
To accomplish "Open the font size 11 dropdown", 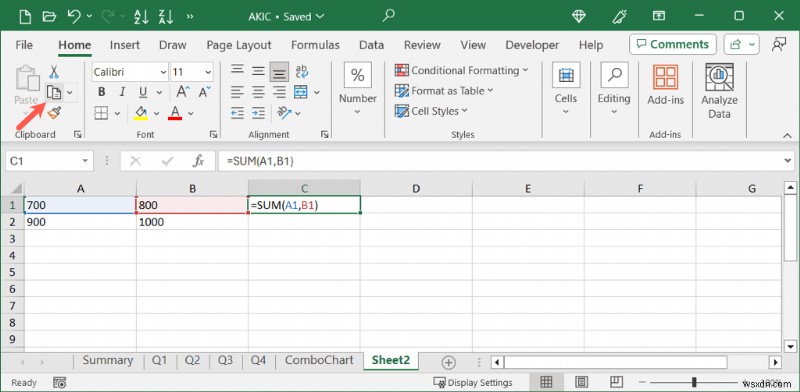I will (208, 72).
